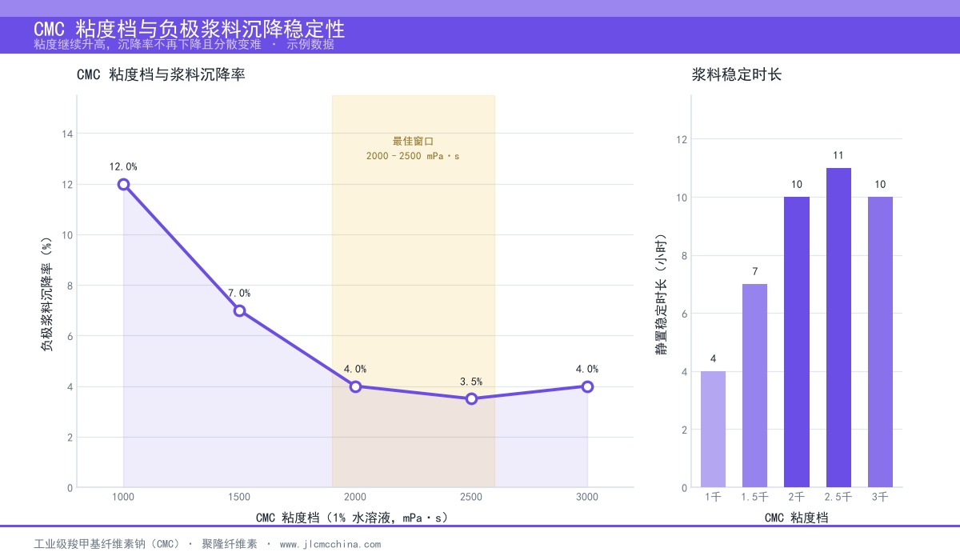The height and width of the screenshot is (560, 960).
Task: Click x-axis tick '3000' on line chart
Action: pos(587,497)
